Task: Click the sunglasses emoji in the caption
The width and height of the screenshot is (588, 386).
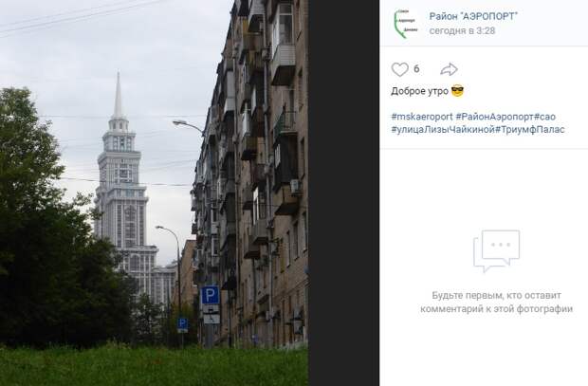Action: [x=457, y=91]
